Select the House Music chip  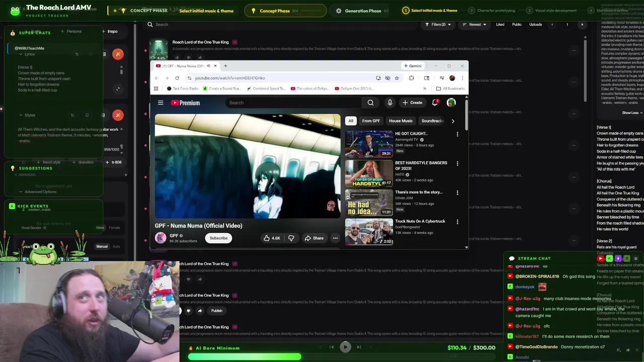pos(400,121)
